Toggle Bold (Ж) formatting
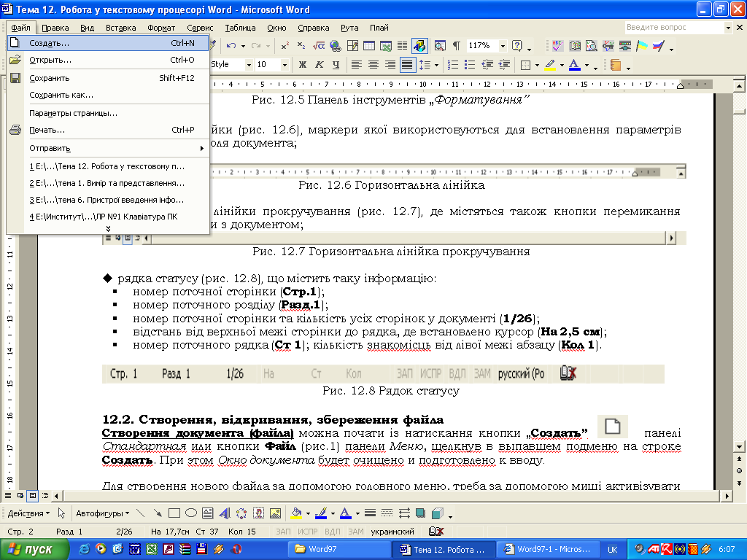Screen dimensions: 747x560 tap(303, 64)
